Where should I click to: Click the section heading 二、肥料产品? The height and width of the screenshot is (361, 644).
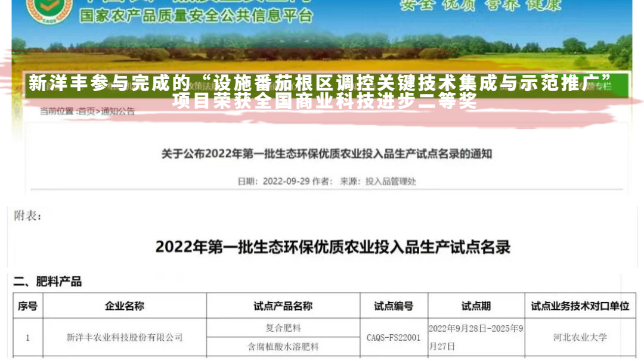47,281
